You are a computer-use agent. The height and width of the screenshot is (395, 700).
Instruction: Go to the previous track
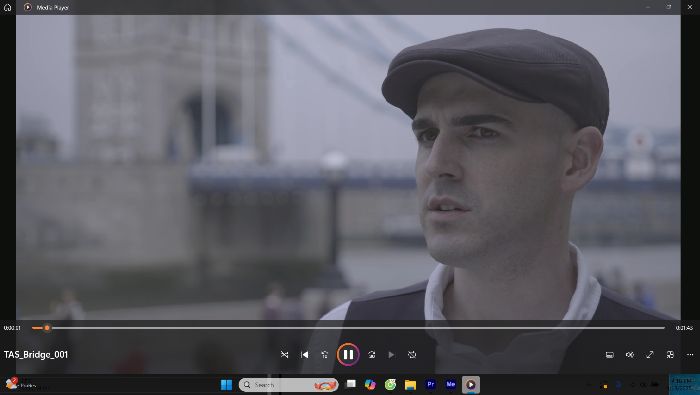(x=304, y=354)
